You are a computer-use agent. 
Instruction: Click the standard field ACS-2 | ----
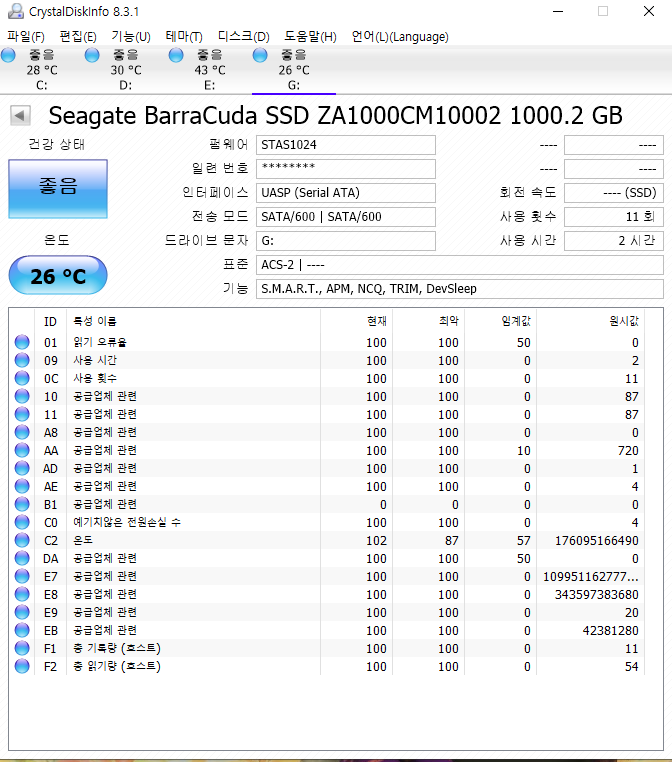[460, 265]
